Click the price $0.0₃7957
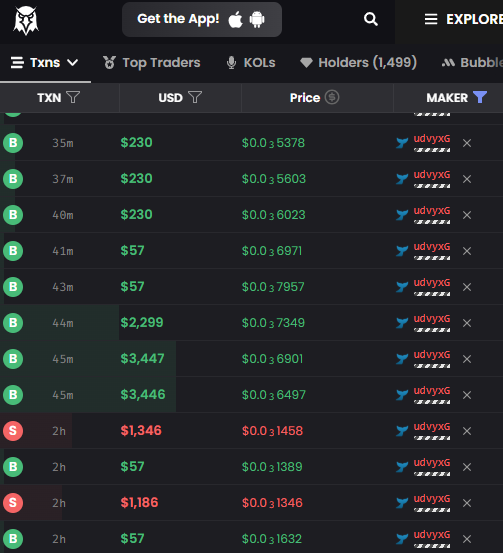The image size is (503, 553). pos(273,287)
